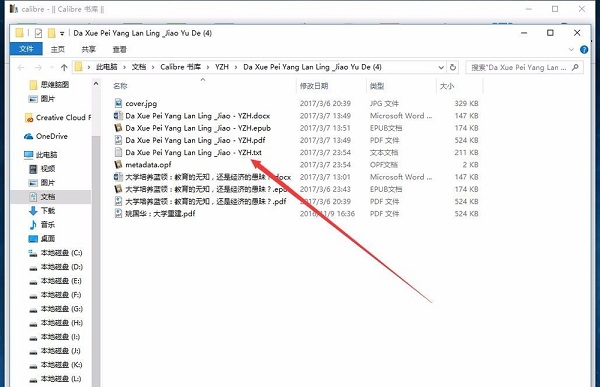Open the 共享 ribbon tab
This screenshot has width=600, height=387.
point(88,49)
